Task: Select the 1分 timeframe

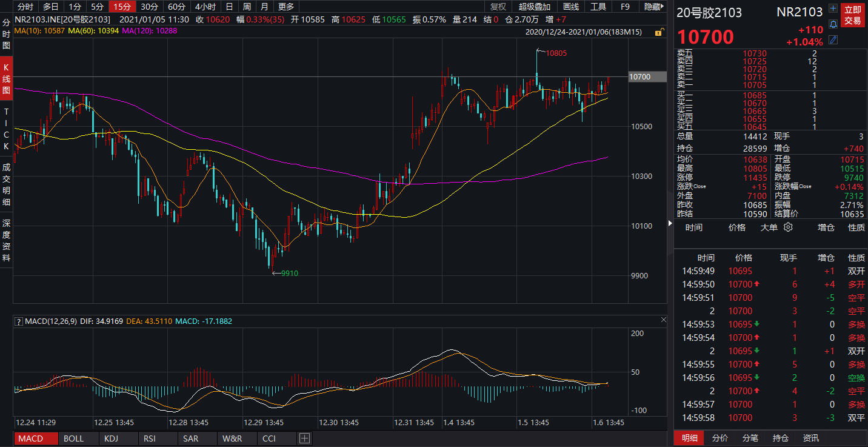Action: click(x=74, y=7)
